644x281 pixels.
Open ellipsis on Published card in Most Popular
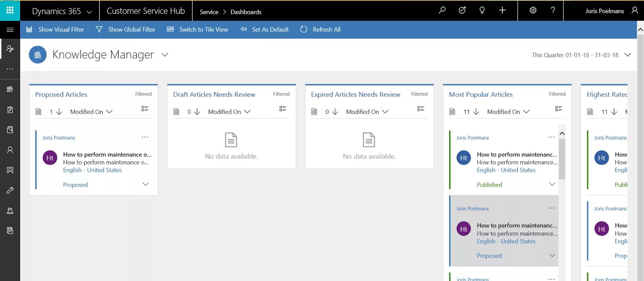552,137
